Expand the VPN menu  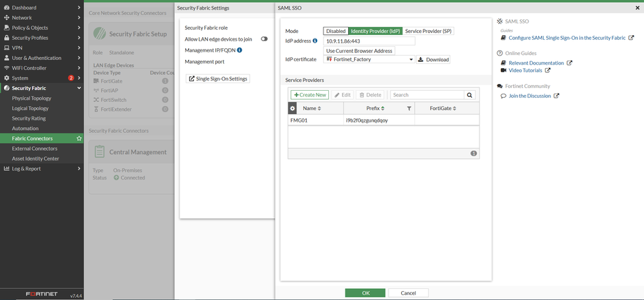click(79, 47)
